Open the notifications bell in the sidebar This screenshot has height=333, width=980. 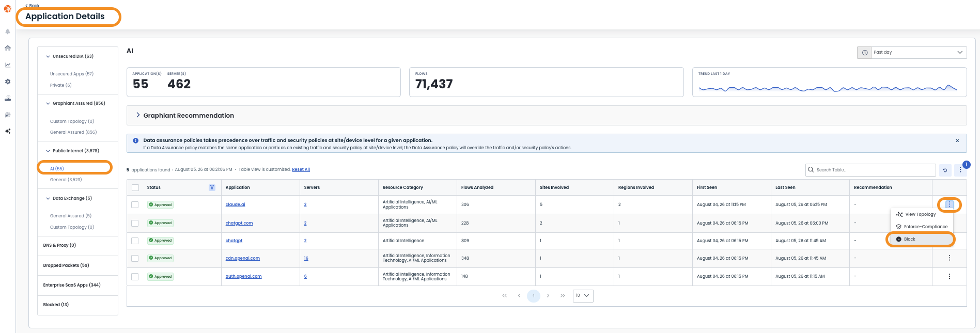(8, 31)
